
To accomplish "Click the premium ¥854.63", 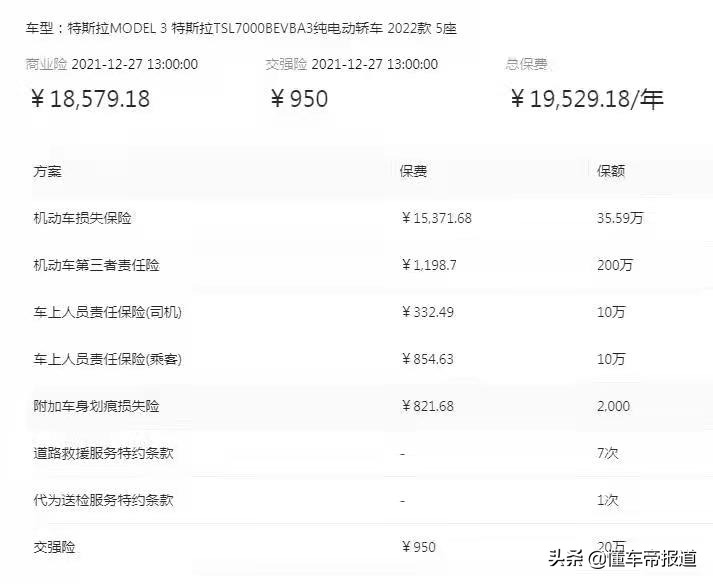I will [x=427, y=359].
